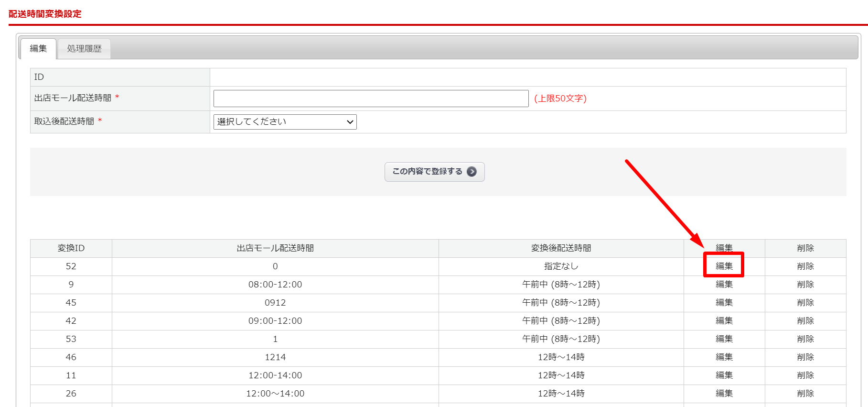
Task: Click the arrow icon on the register button
Action: 472,172
